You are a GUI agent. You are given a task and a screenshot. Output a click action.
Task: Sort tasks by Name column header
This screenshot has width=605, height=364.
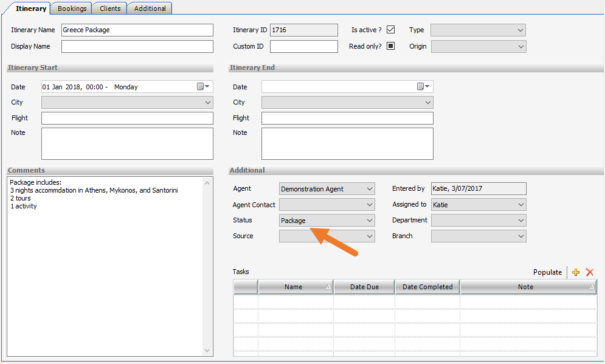295,287
